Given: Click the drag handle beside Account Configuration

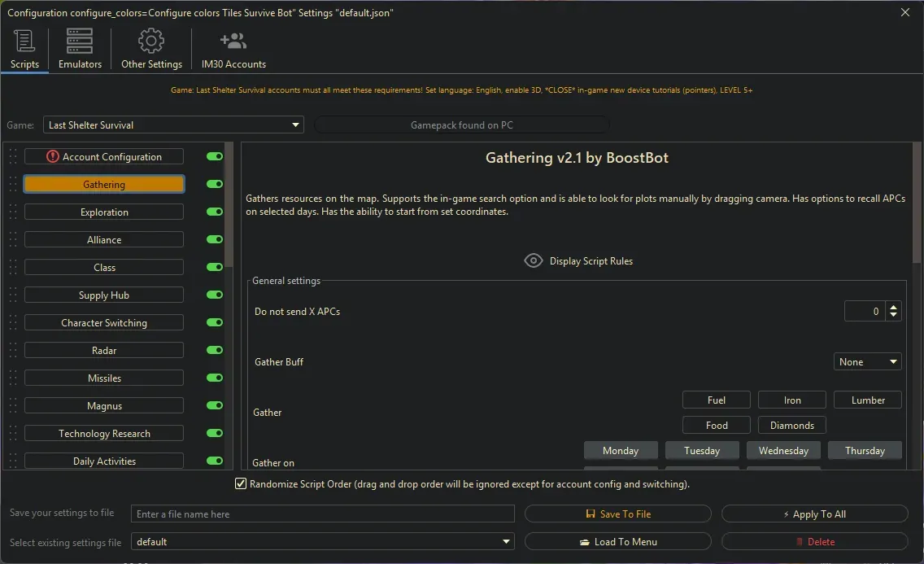Looking at the screenshot, I should coord(13,157).
